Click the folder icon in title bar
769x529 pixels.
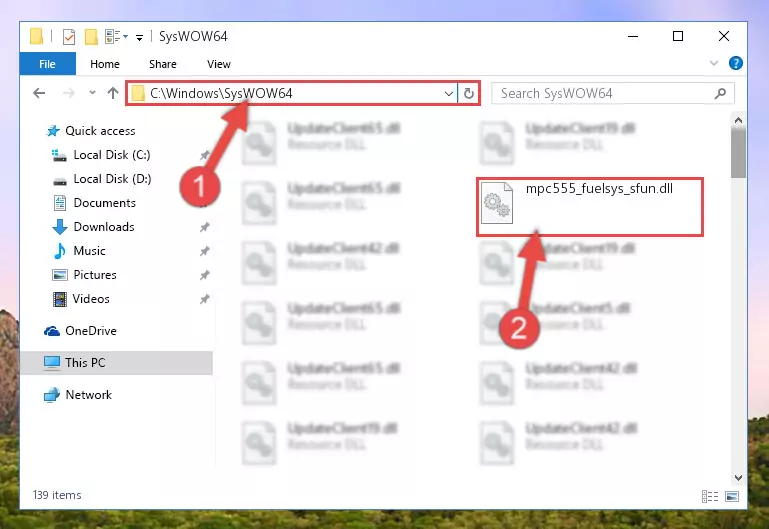tap(36, 36)
